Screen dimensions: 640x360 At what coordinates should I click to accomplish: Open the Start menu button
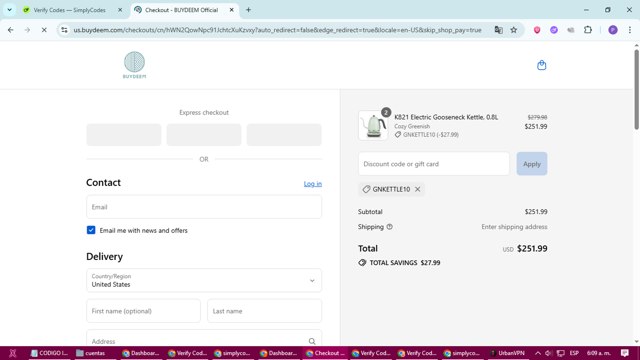pyautogui.click(x=13, y=353)
